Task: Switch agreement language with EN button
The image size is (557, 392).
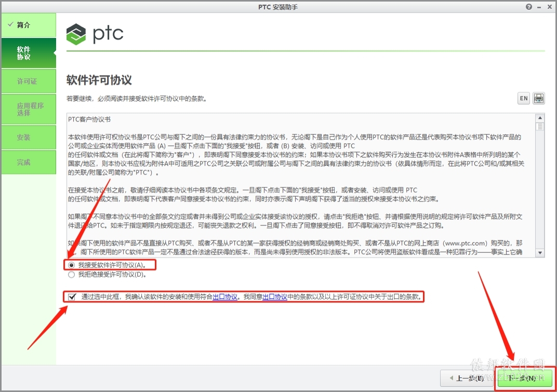Action: click(x=524, y=98)
